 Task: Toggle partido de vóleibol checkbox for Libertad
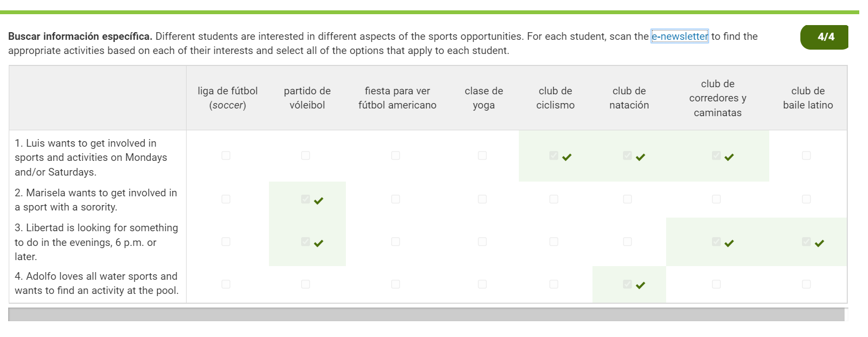(x=306, y=242)
